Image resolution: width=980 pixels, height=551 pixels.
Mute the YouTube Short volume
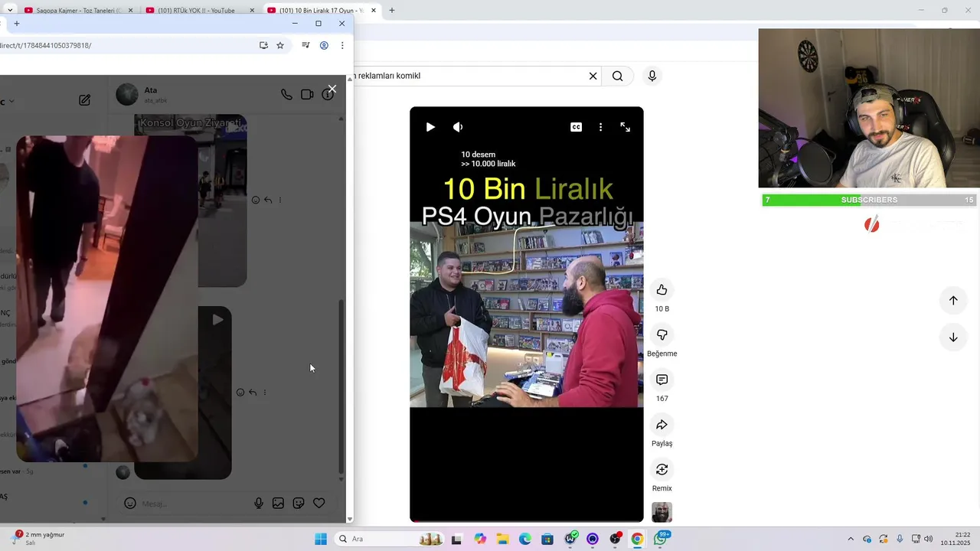point(458,127)
